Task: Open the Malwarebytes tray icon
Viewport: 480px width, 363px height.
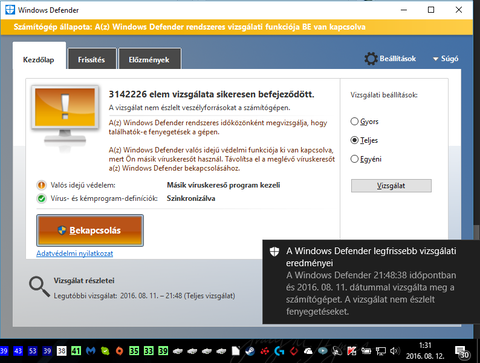Action: (91, 351)
